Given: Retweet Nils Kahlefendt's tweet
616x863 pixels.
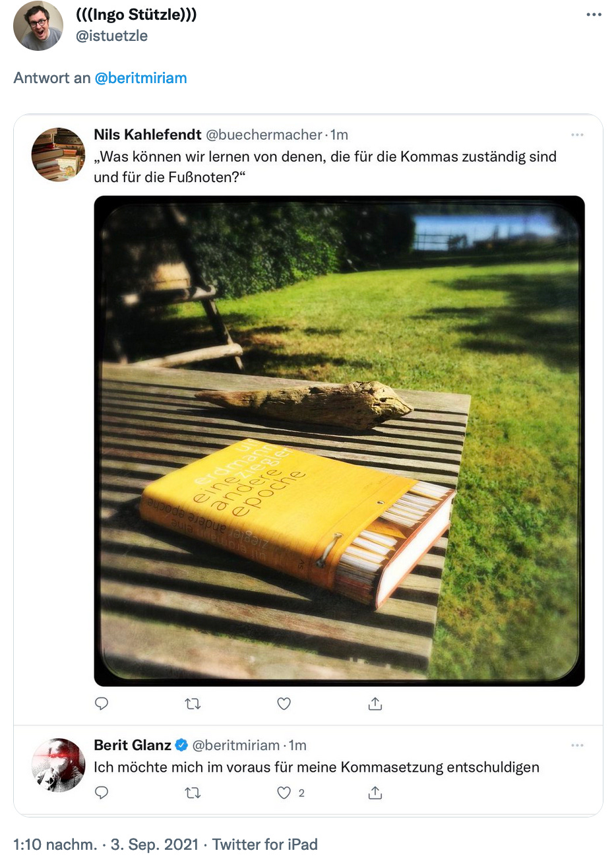Looking at the screenshot, I should [x=193, y=704].
